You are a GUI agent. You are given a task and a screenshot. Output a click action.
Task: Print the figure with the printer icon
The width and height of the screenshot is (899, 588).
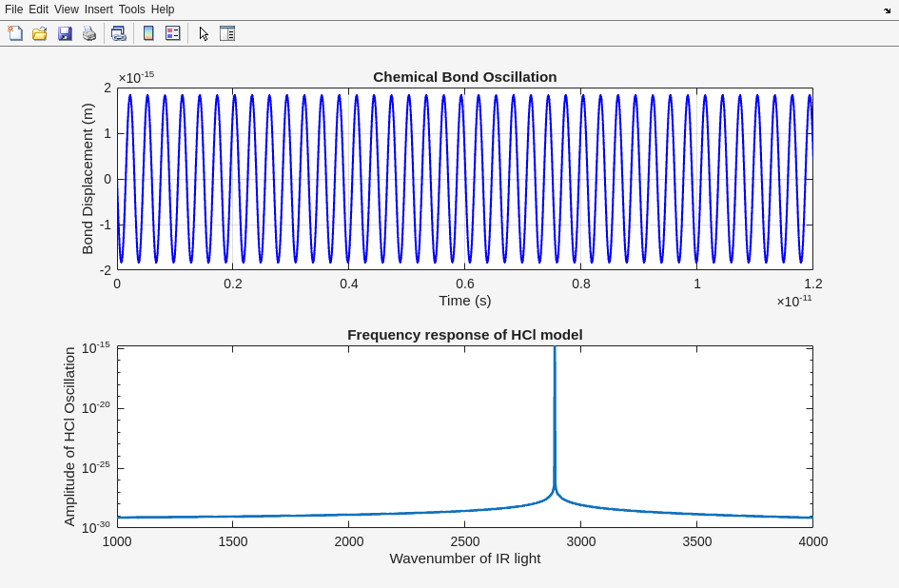click(89, 33)
